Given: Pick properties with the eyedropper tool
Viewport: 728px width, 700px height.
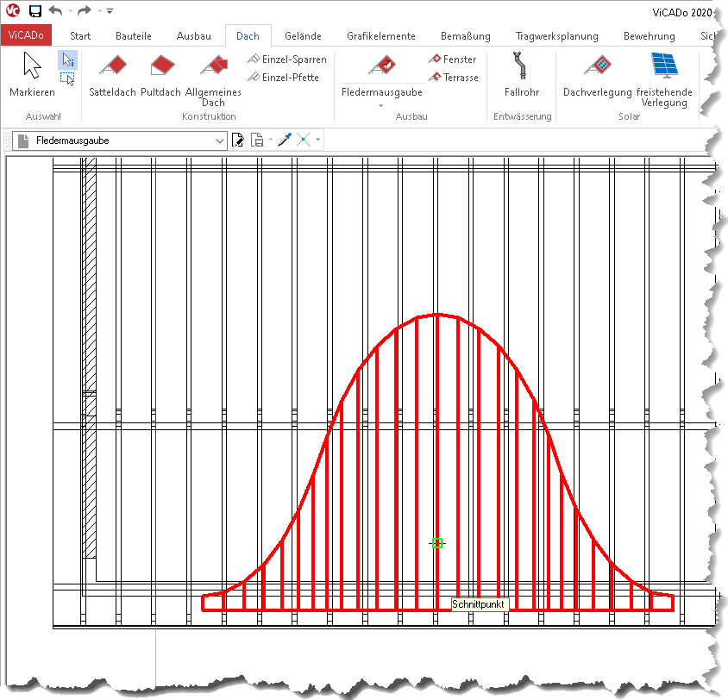Looking at the screenshot, I should tap(285, 140).
